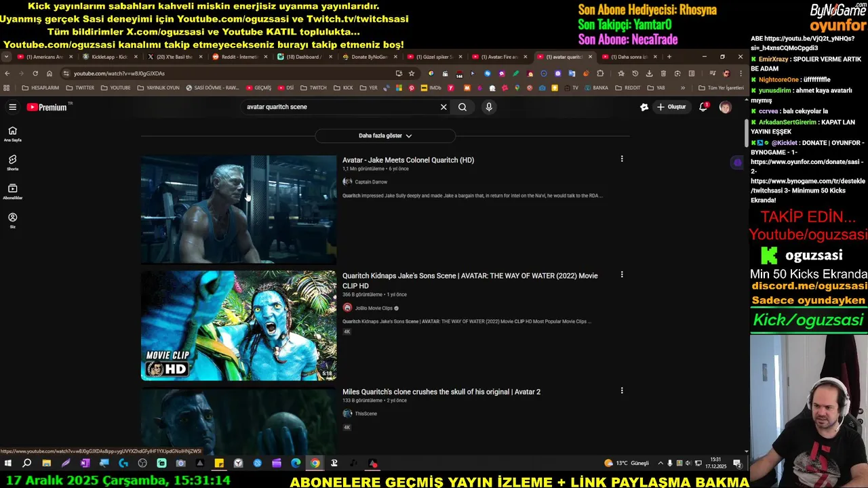This screenshot has width=868, height=488.
Task: Open the TWITCH bookmarks folder
Action: point(313,87)
